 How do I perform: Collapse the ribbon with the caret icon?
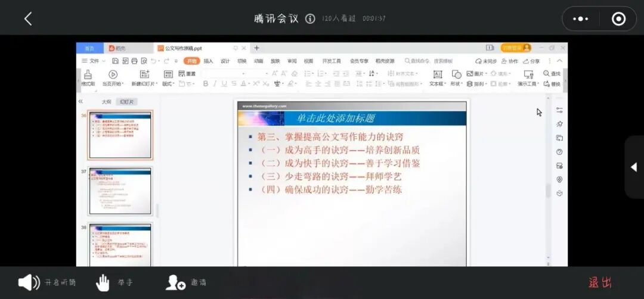click(559, 61)
